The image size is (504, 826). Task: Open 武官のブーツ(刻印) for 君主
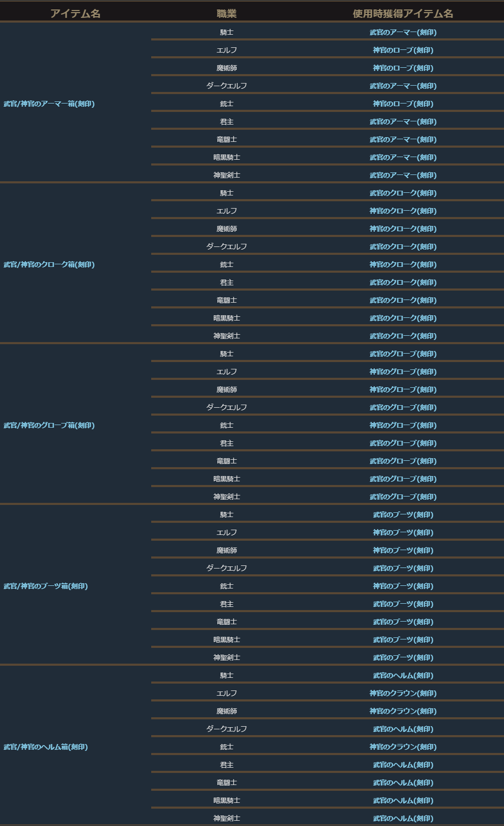click(403, 604)
